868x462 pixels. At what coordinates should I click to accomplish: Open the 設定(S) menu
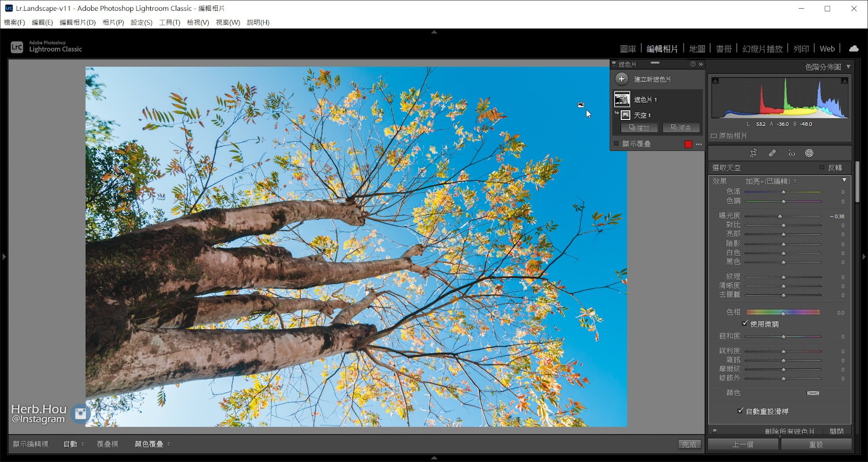point(142,22)
